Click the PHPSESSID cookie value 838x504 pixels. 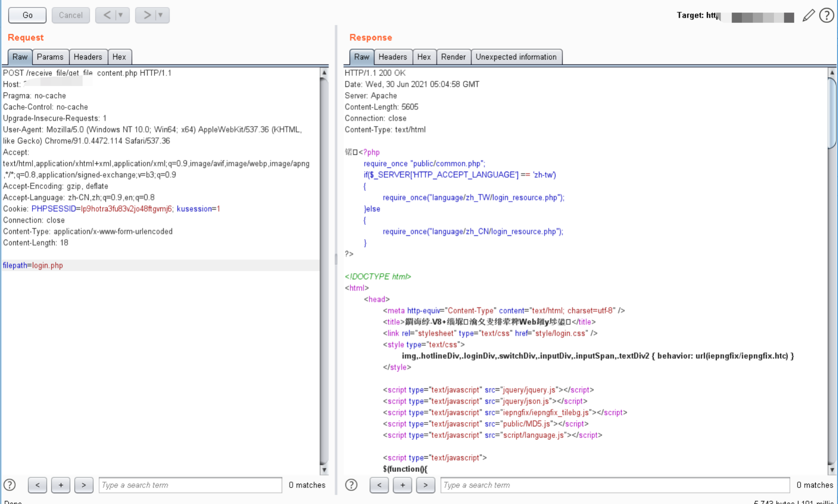point(126,209)
